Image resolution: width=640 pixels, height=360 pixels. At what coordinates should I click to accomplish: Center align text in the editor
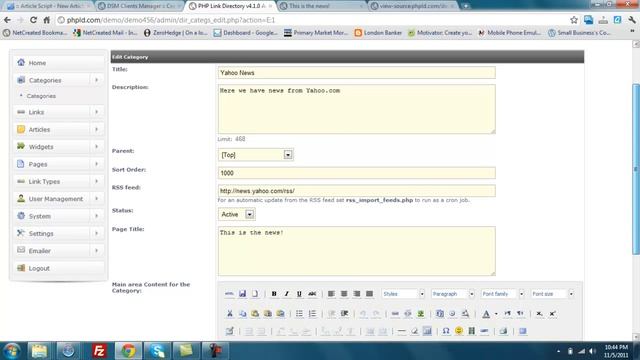(344, 294)
